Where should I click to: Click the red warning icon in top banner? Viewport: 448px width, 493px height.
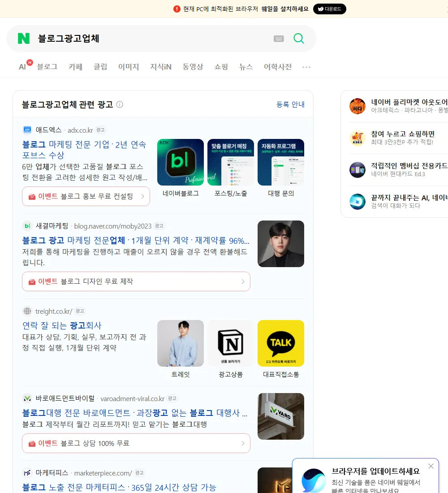pyautogui.click(x=177, y=9)
